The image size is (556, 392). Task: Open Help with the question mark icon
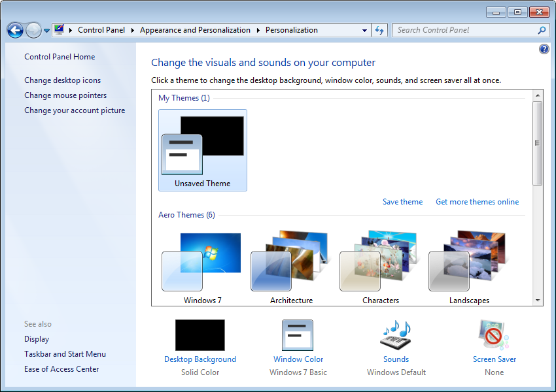click(x=544, y=49)
